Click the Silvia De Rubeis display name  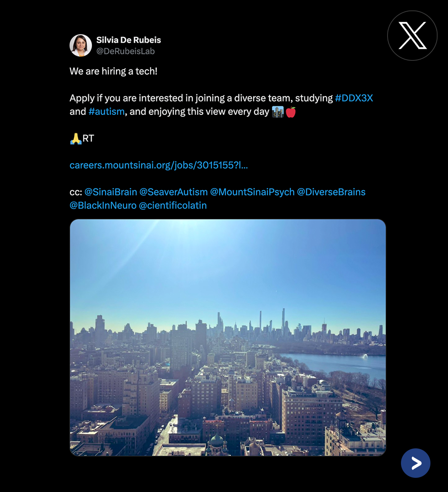(x=129, y=40)
